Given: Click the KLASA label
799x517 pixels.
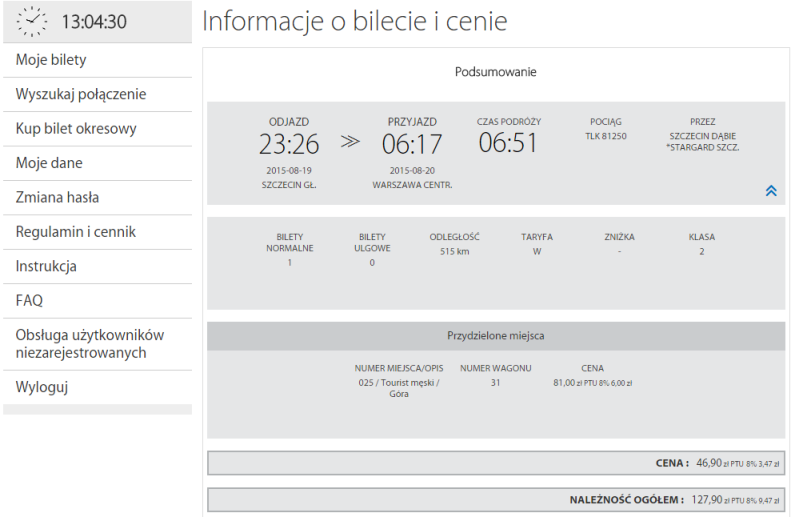Looking at the screenshot, I should 702,237.
